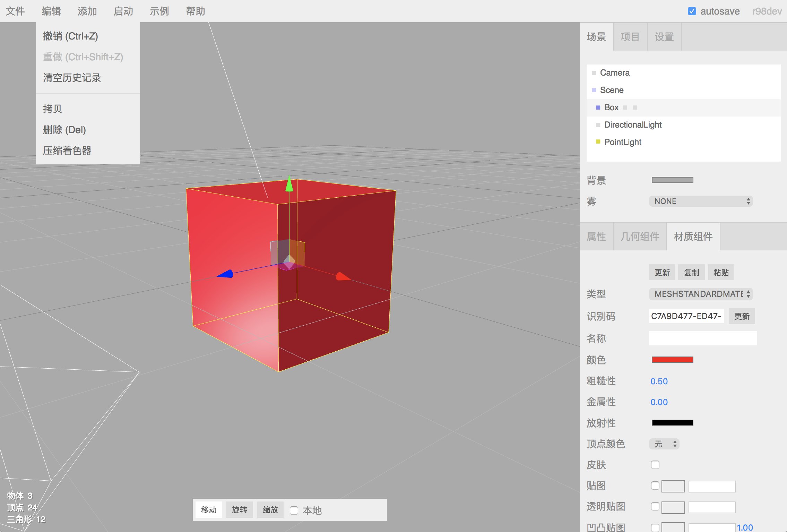Image resolution: width=787 pixels, height=532 pixels.
Task: Open the red 颜色 color swatch
Action: 672,360
